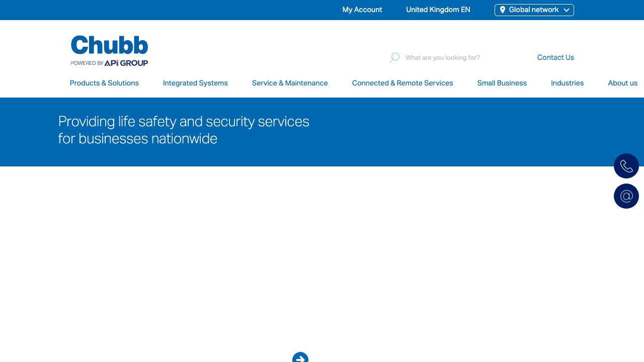Click the Contact Us link

(x=555, y=57)
